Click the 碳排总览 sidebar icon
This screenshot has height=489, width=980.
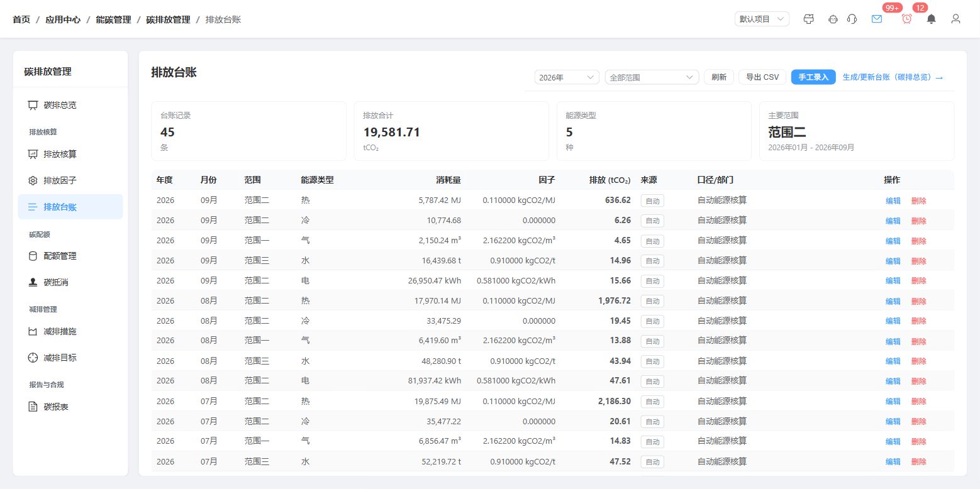coord(33,105)
